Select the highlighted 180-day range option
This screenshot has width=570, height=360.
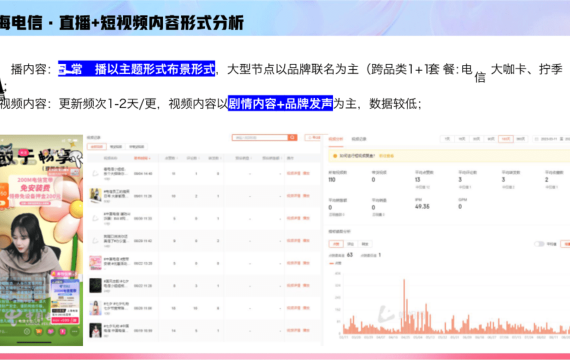[x=506, y=139]
